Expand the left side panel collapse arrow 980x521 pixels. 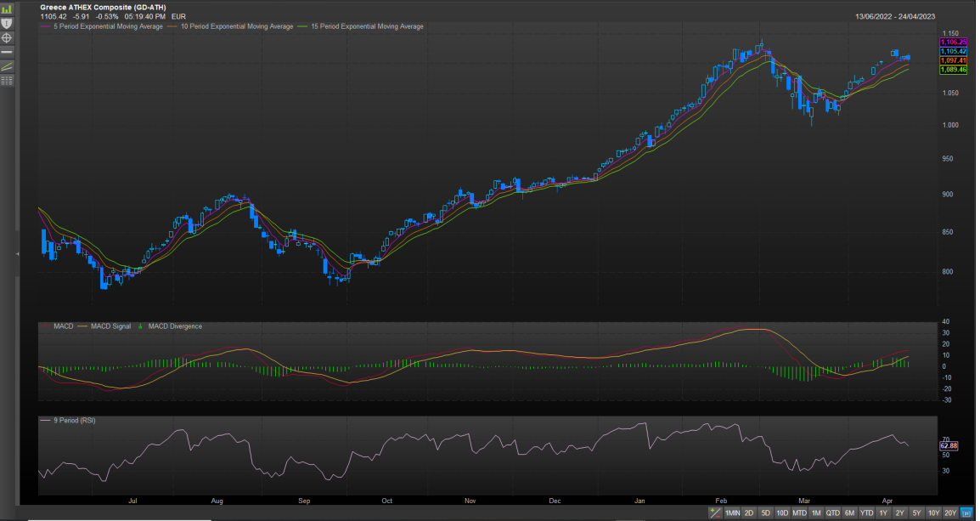18,254
